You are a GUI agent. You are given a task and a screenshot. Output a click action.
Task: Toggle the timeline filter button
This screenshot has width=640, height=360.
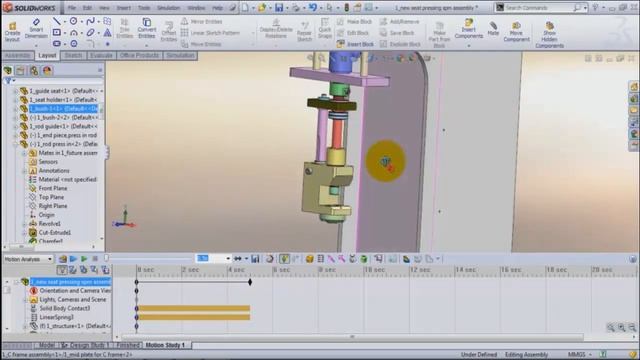pos(62,270)
